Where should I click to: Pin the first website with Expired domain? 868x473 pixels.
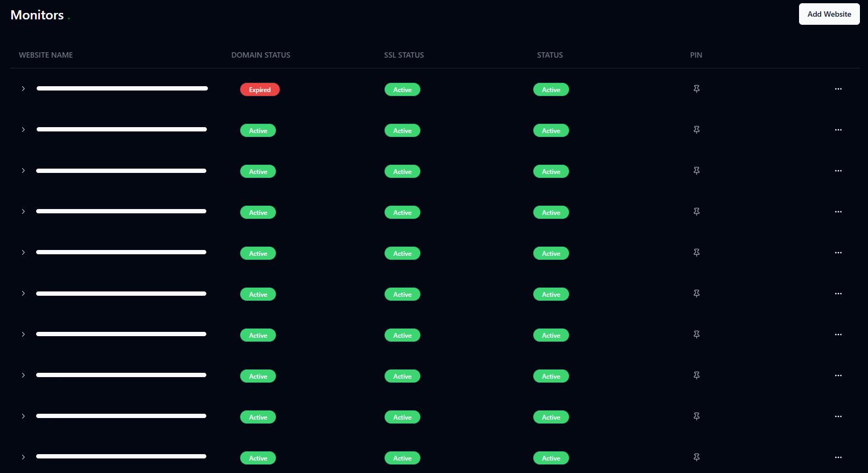[696, 89]
